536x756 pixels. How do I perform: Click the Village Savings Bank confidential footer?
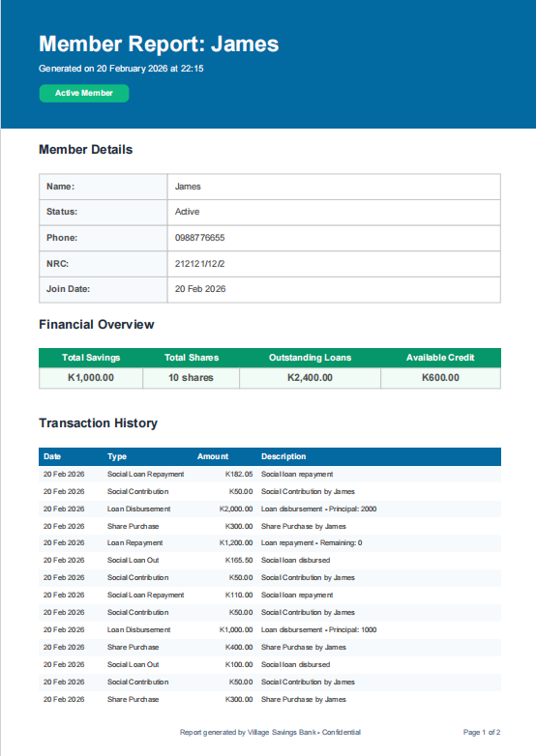click(270, 733)
